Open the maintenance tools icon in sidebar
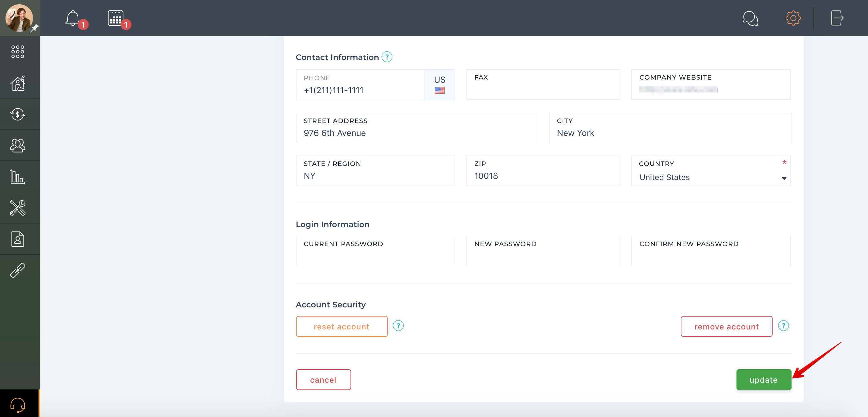Viewport: 868px width, 417px height. tap(17, 208)
